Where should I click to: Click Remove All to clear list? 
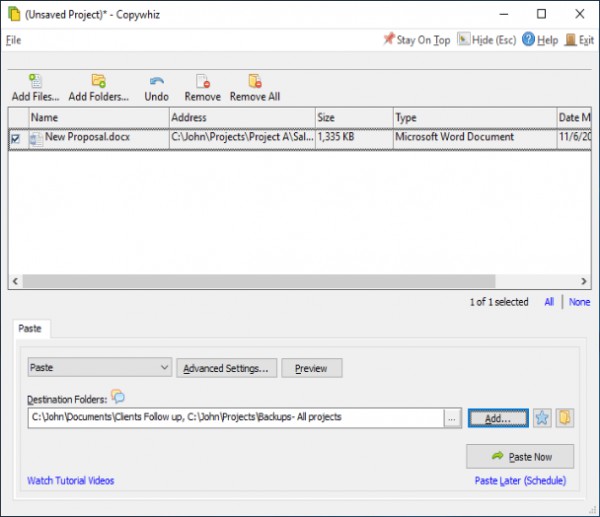click(x=255, y=88)
